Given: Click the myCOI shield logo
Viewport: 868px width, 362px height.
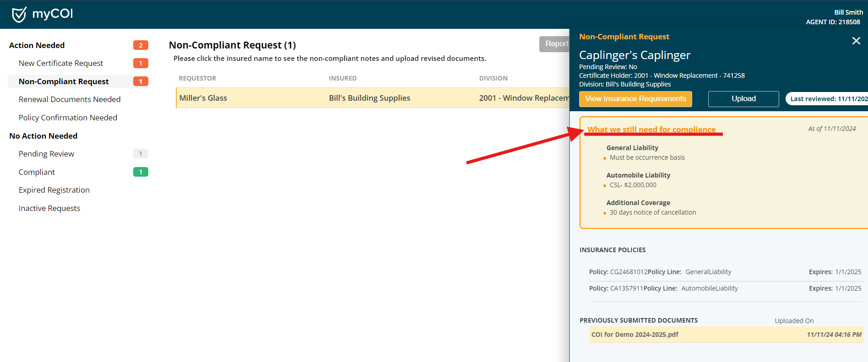Looking at the screenshot, I should tap(19, 15).
